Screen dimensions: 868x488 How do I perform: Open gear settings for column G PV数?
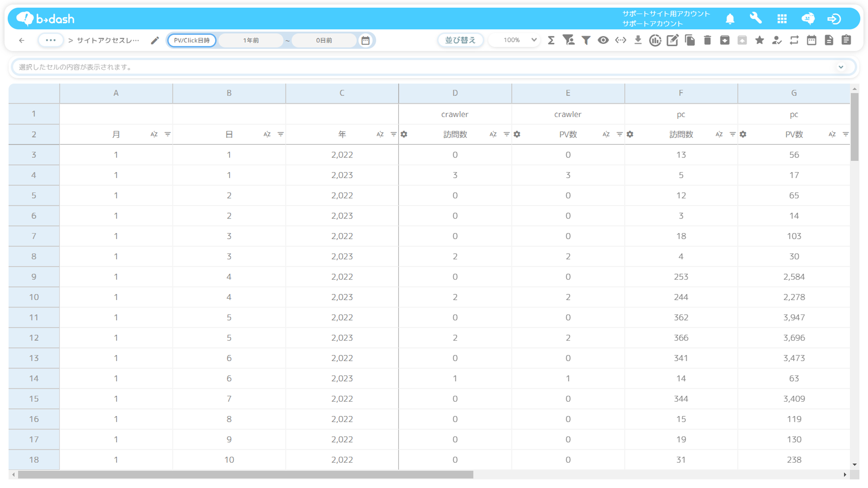(743, 135)
